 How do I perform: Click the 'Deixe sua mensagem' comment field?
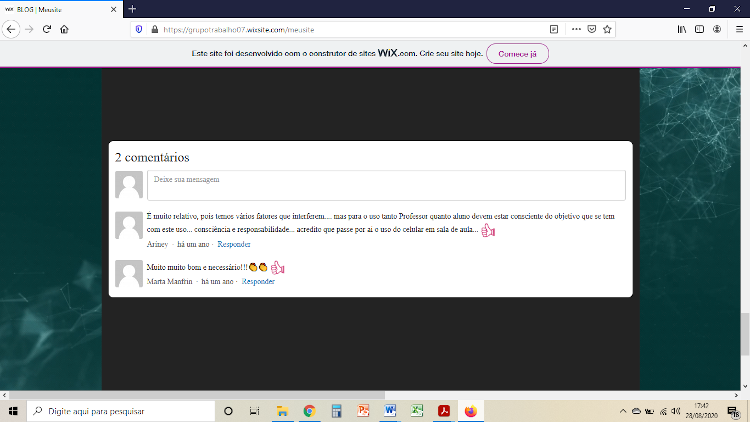(x=385, y=185)
